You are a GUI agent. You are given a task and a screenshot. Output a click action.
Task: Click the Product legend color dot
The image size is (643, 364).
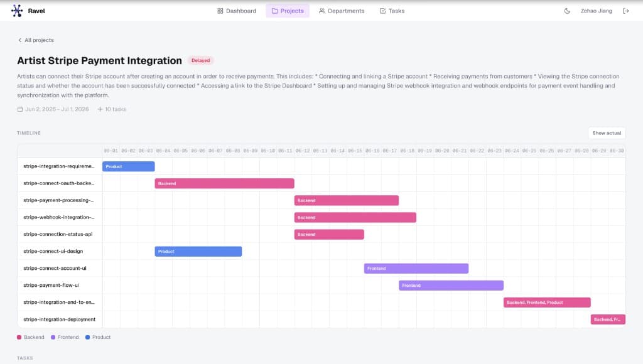point(87,338)
